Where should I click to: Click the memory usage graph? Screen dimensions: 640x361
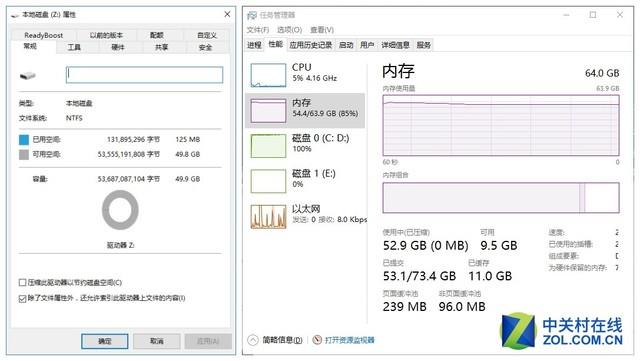click(x=501, y=125)
